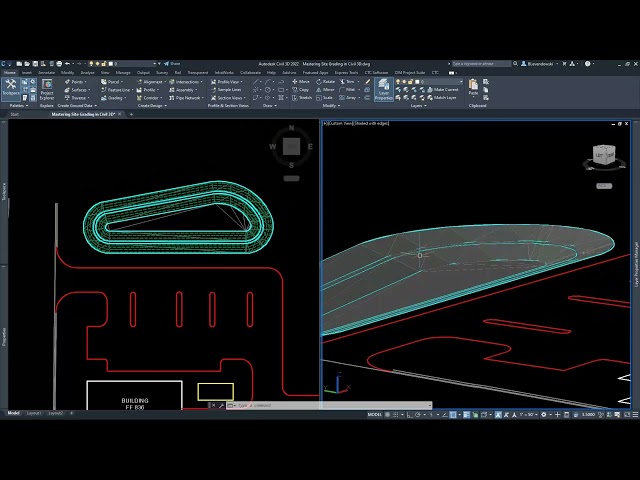This screenshot has width=640, height=480.
Task: Click the Undo arrow in quick access toolbar
Action: tap(67, 64)
